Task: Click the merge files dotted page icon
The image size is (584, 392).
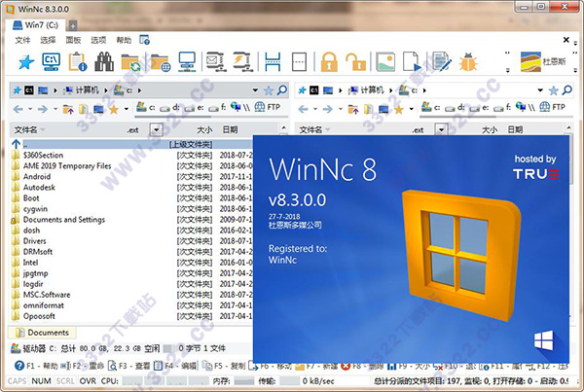Action: pyautogui.click(x=299, y=62)
